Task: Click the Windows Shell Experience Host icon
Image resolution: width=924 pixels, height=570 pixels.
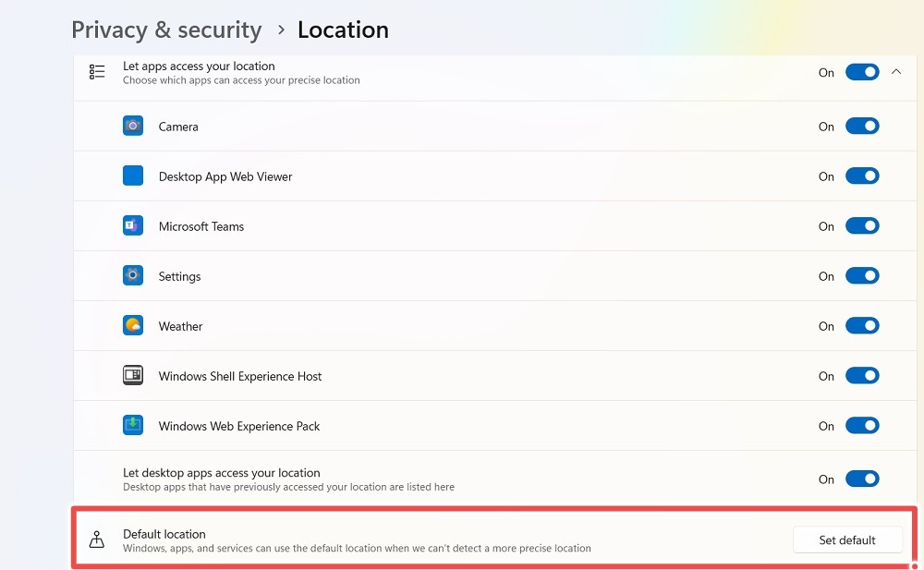Action: click(x=132, y=375)
